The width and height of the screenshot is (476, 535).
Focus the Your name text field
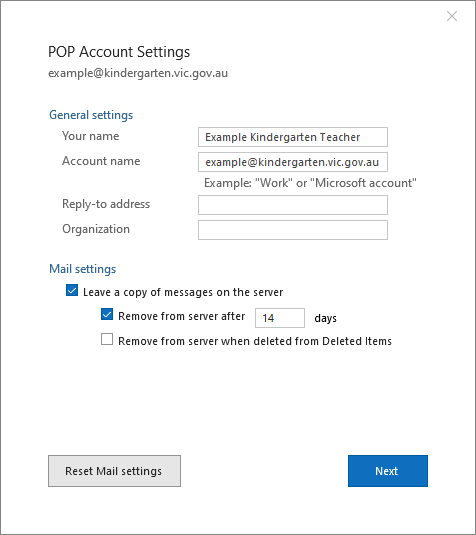293,137
